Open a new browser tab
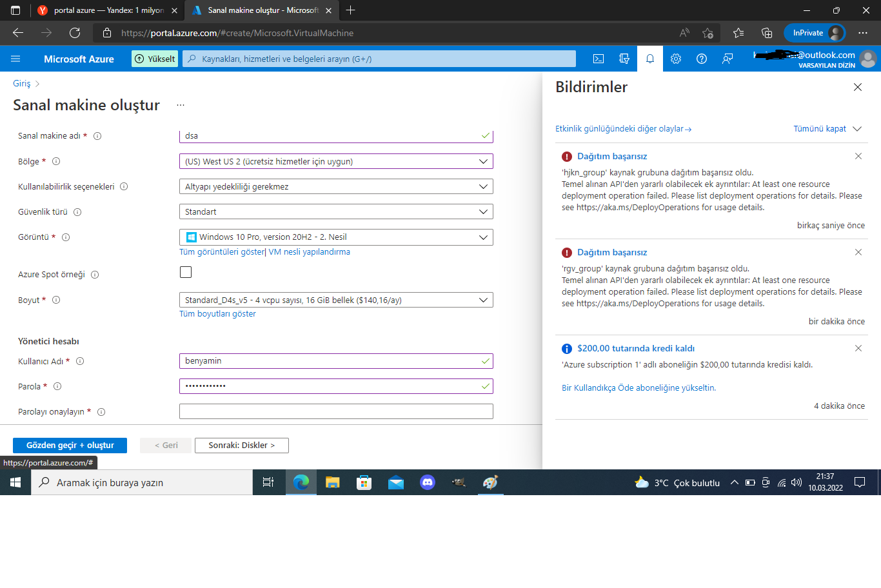 (350, 10)
